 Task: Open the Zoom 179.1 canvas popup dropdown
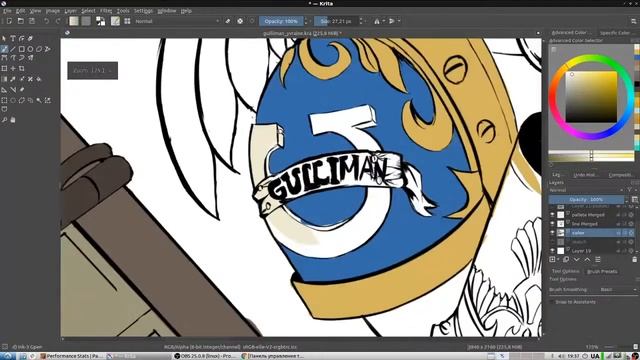(x=93, y=71)
